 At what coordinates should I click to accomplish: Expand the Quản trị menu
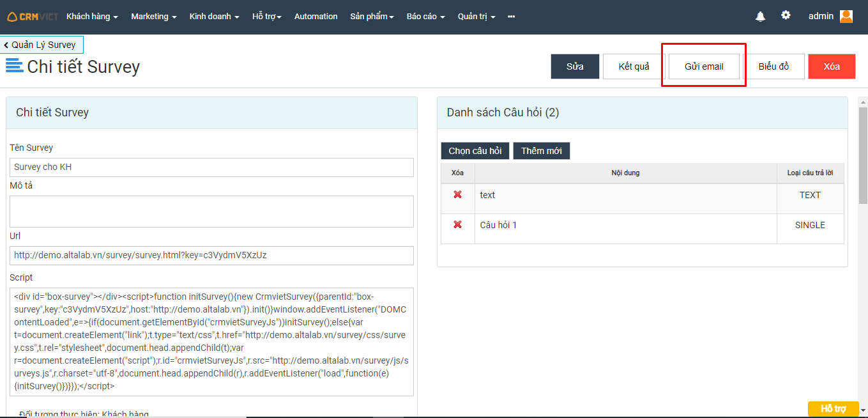click(476, 17)
